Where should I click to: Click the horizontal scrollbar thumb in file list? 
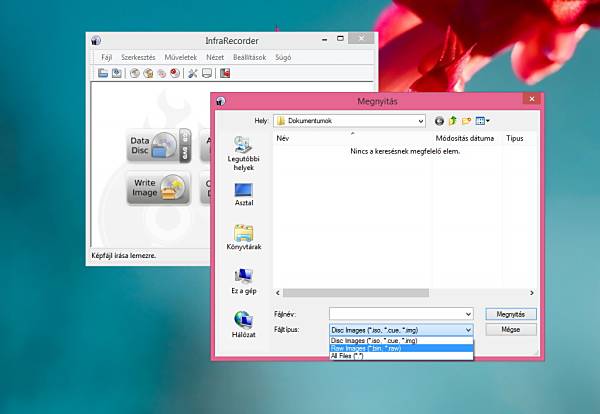pyautogui.click(x=356, y=293)
